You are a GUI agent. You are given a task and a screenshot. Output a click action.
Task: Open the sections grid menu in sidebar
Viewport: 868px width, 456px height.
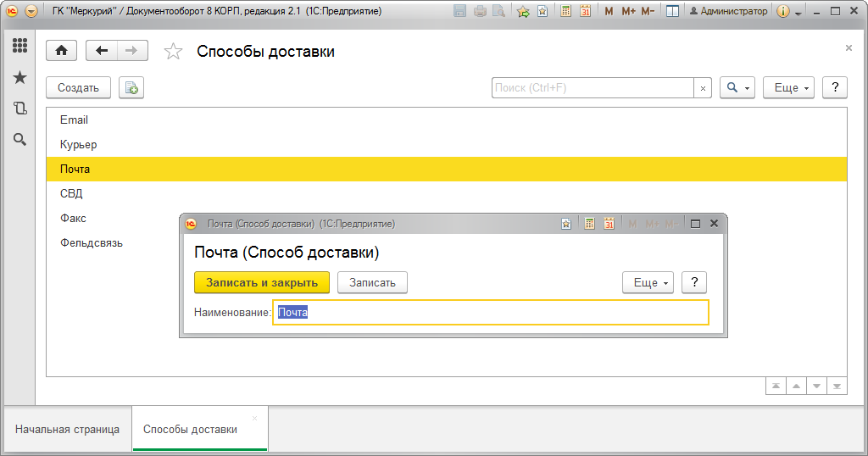click(20, 46)
